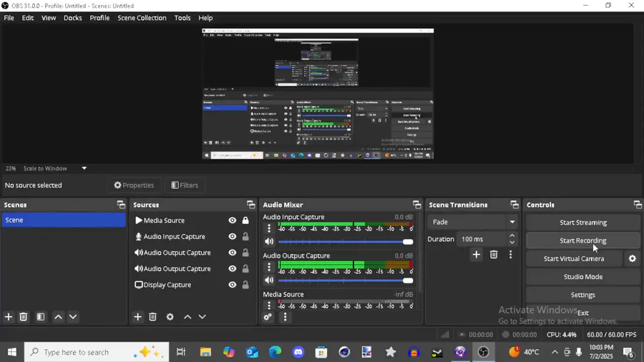Open the Scene Collection menu
Viewport: 644px width, 362px height.
[x=142, y=18]
